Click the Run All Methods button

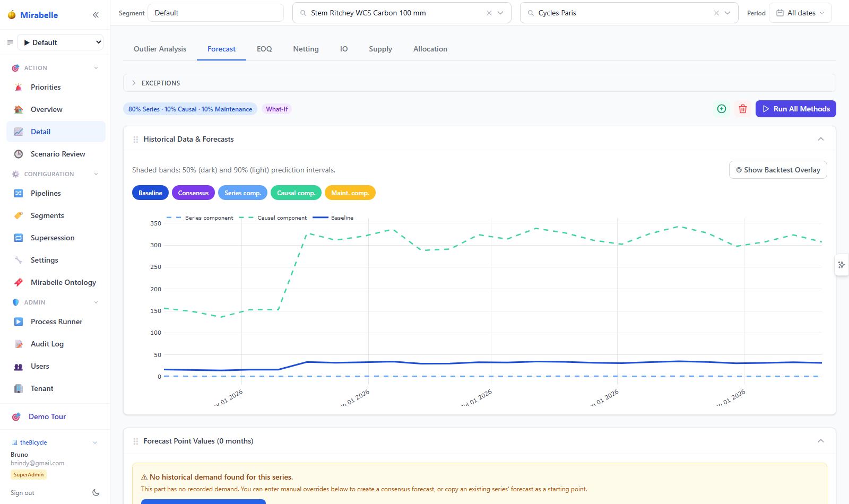click(796, 109)
